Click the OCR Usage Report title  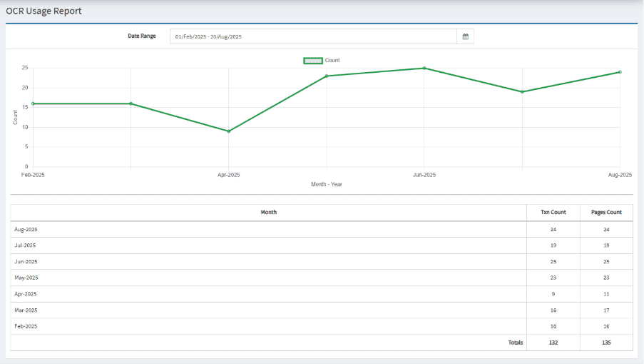44,11
